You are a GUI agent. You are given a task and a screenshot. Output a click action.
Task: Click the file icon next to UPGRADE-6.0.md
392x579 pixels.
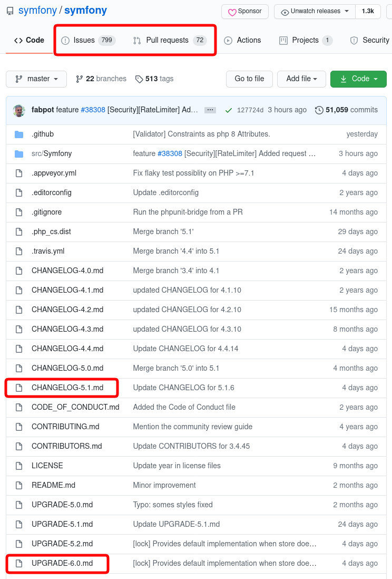[19, 564]
